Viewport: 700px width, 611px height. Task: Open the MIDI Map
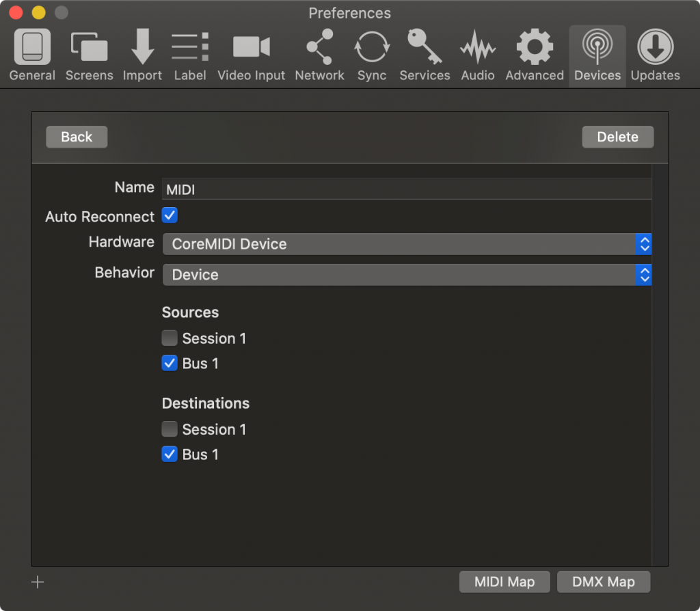[504, 582]
